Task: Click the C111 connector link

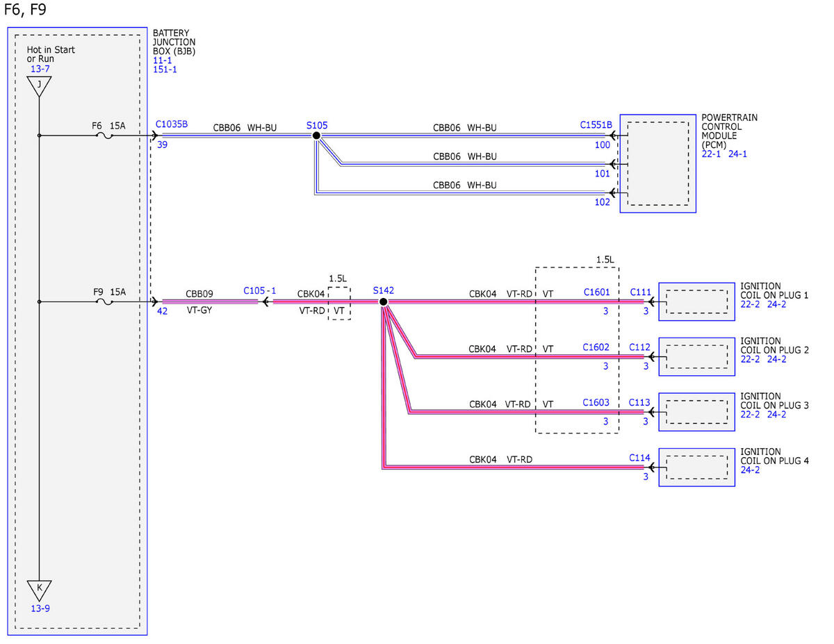Action: coord(640,292)
